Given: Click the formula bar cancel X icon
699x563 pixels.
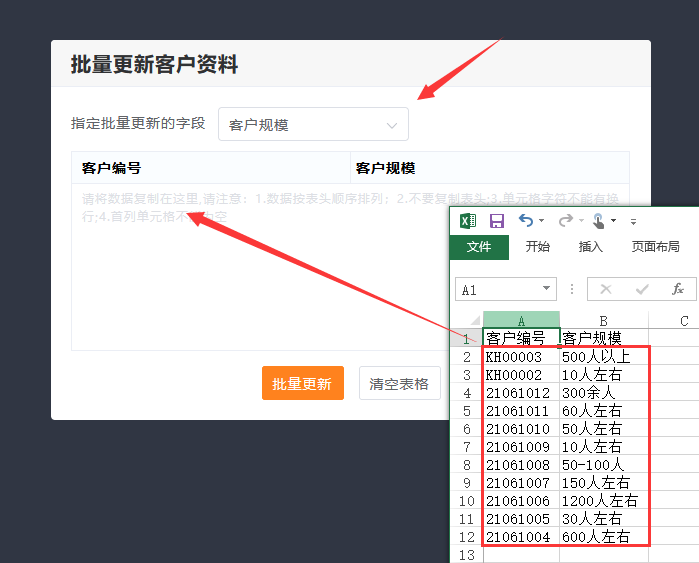Looking at the screenshot, I should (606, 289).
